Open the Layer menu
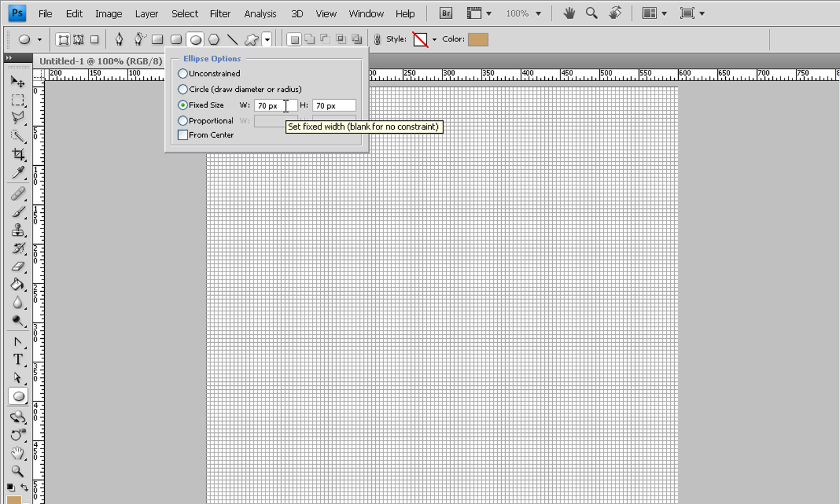The image size is (840, 504). 147,13
